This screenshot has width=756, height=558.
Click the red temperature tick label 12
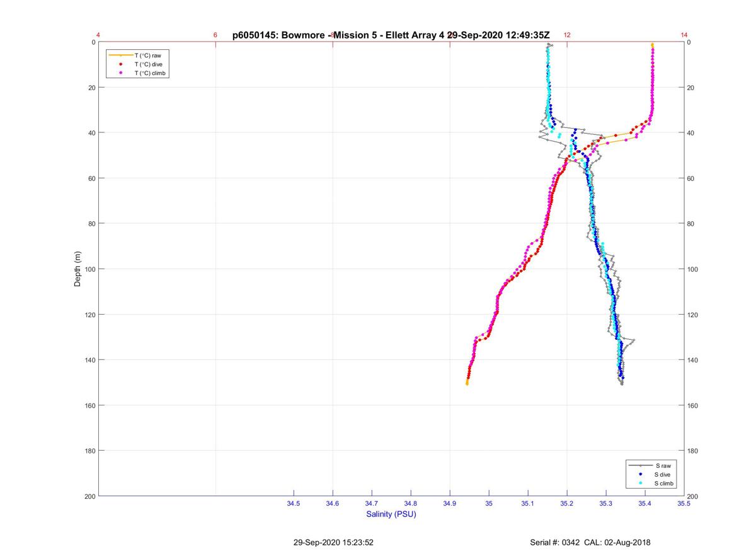pyautogui.click(x=567, y=35)
